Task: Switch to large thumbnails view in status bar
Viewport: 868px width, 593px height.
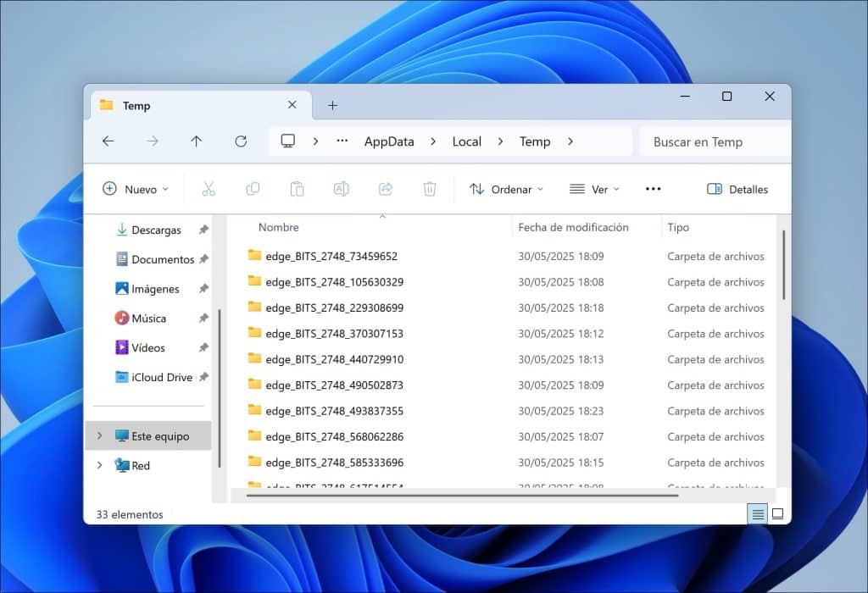Action: pyautogui.click(x=778, y=514)
